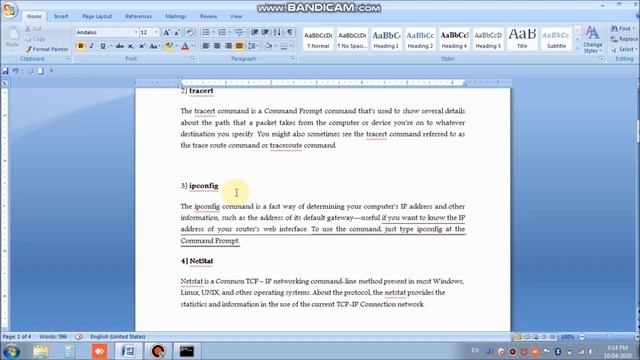Viewport: 640px width, 360px height.
Task: Align text right
Action: (x=228, y=46)
